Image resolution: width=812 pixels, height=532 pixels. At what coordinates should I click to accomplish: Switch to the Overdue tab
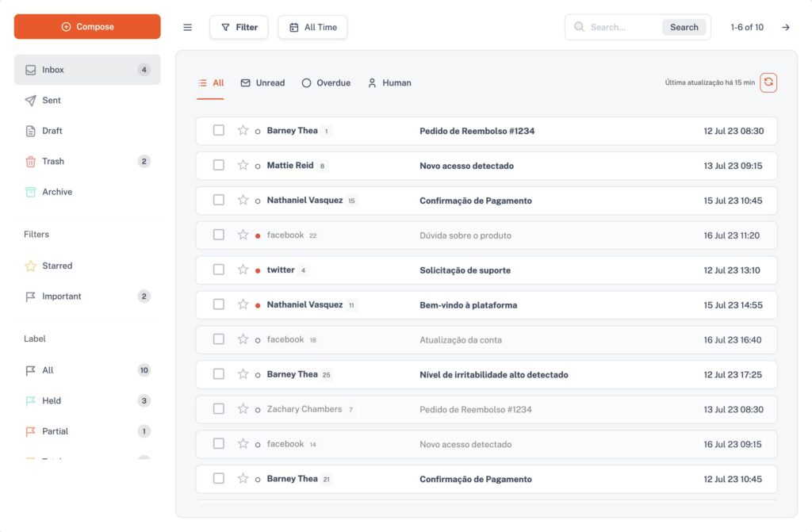point(326,83)
